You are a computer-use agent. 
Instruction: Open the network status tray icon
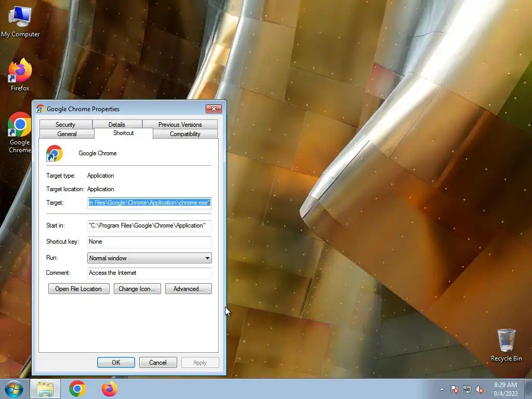467,389
